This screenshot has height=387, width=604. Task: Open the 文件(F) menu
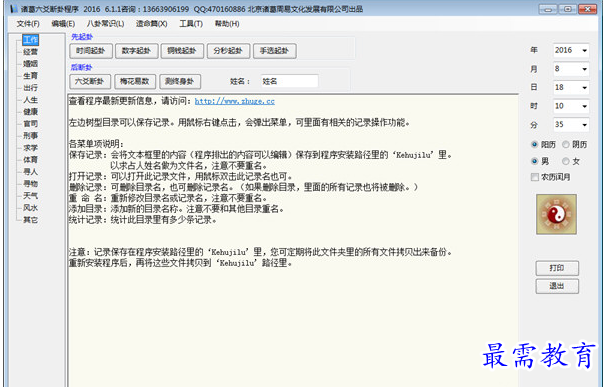[x=28, y=24]
